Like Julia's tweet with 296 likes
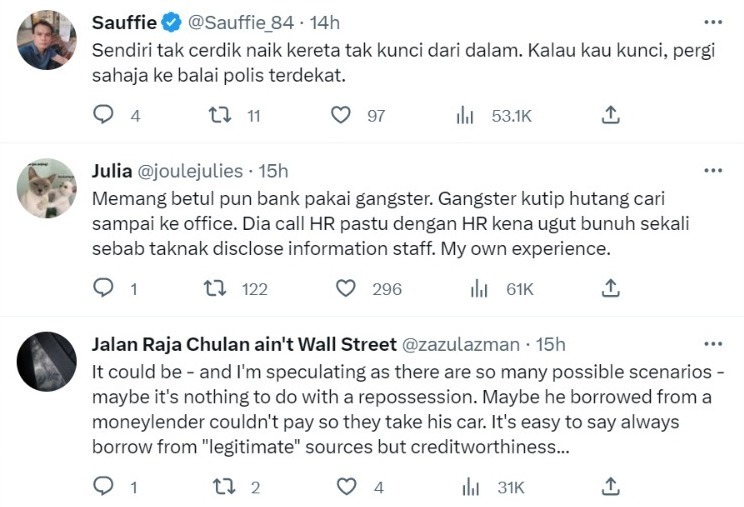744x507 pixels. [x=346, y=288]
